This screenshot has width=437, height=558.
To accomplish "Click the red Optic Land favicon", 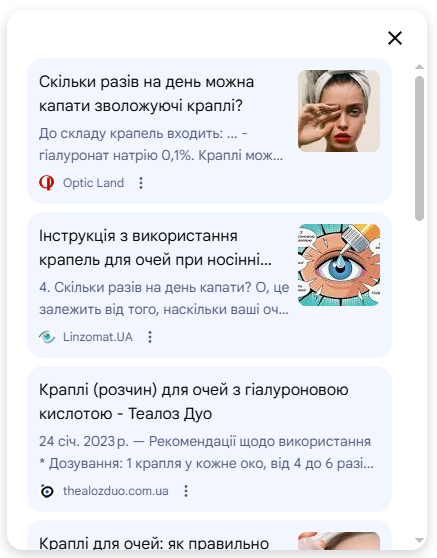I will point(47,183).
